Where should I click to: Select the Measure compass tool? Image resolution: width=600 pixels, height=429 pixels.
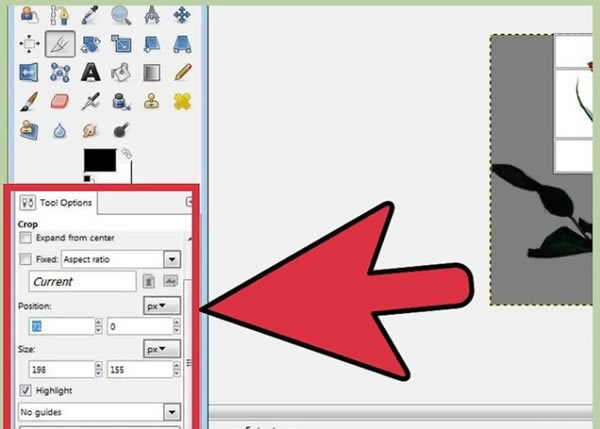pyautogui.click(x=152, y=15)
